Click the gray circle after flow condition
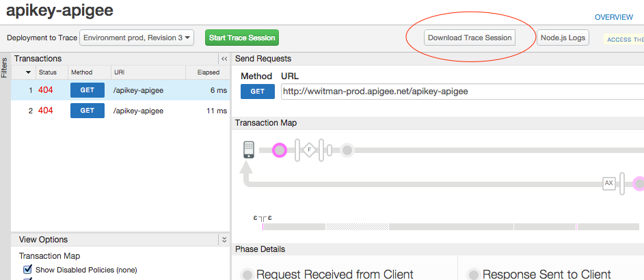Image resolution: width=644 pixels, height=280 pixels. [347, 150]
